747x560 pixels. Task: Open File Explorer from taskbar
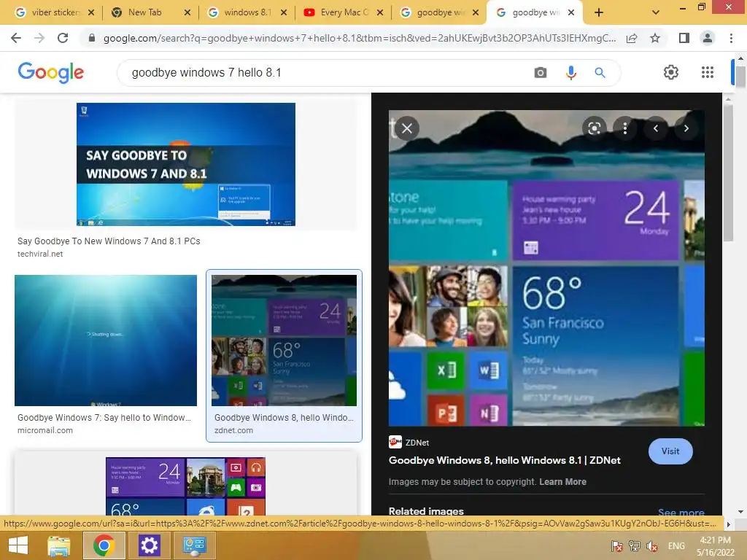click(59, 545)
